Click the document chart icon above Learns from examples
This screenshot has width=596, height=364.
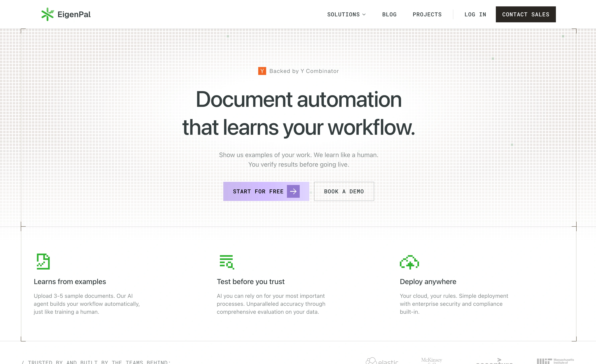click(x=43, y=262)
